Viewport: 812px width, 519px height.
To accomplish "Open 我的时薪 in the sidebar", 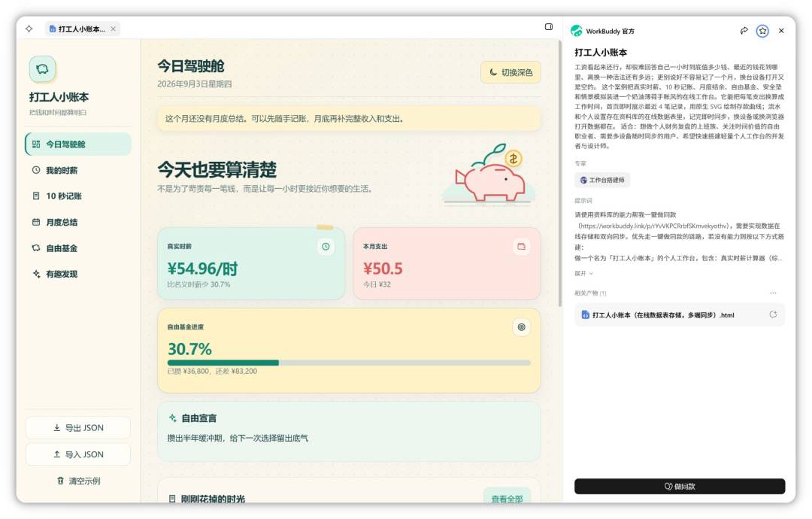I will click(x=77, y=170).
